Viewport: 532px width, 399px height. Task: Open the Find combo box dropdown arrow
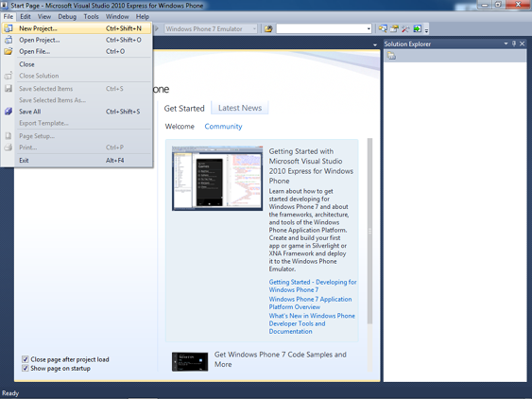[369, 29]
